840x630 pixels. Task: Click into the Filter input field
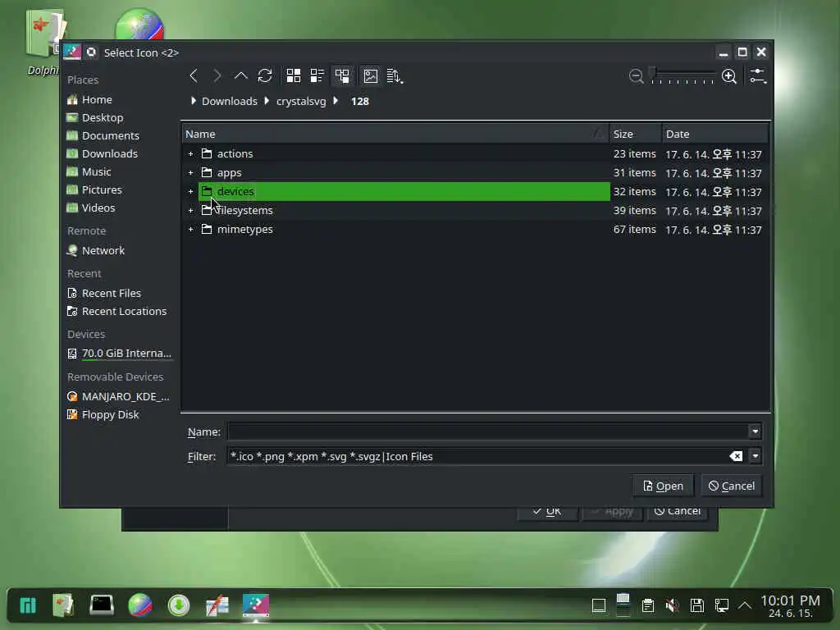477,456
